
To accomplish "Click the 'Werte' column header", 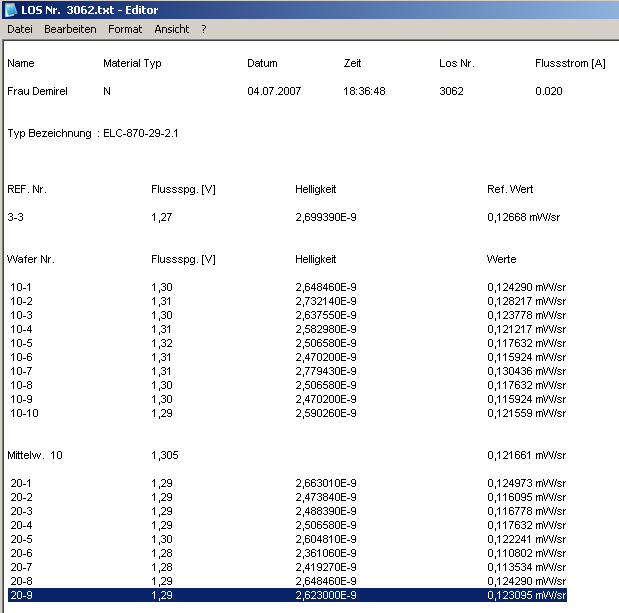I will point(501,259).
